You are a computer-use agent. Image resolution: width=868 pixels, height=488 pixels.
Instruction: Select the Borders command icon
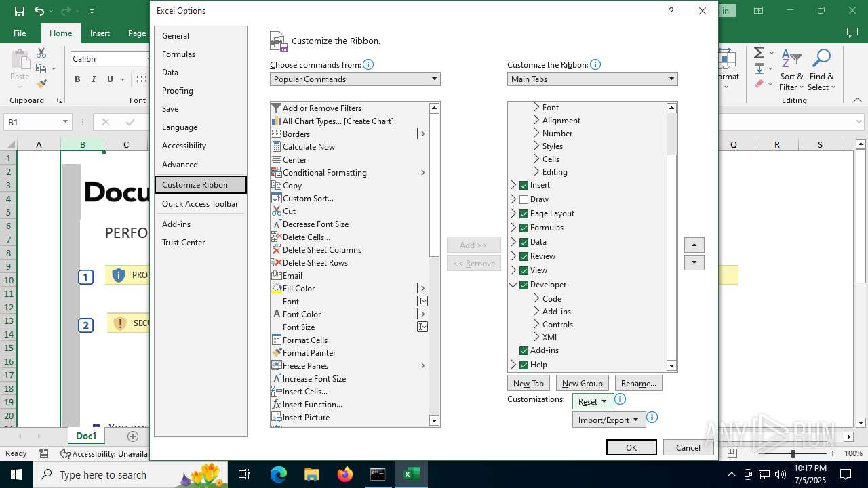[276, 134]
